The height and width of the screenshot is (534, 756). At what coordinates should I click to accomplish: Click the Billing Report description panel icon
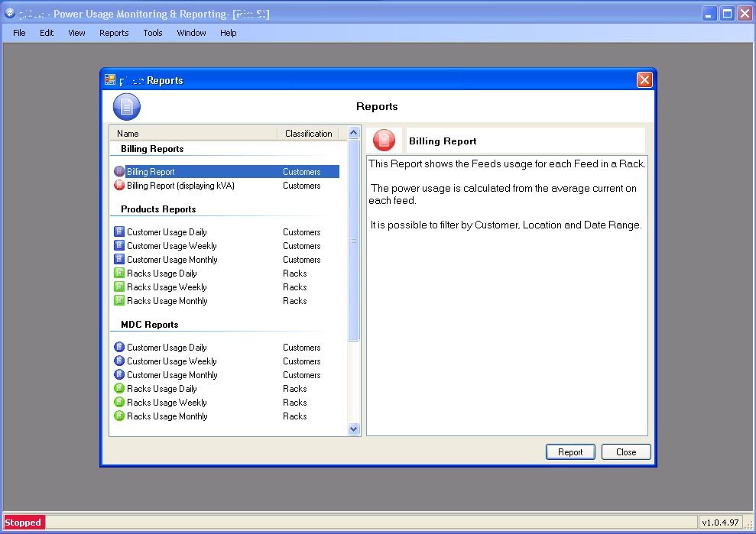click(384, 140)
